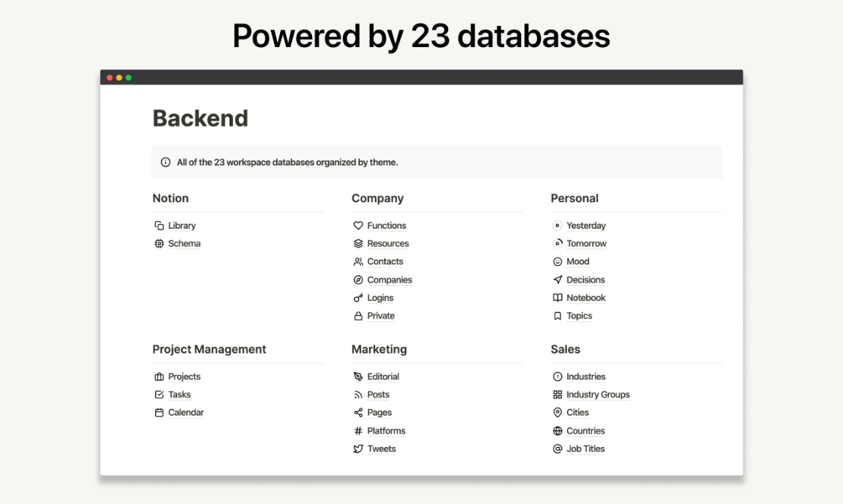Go to the Tasks database

click(179, 395)
